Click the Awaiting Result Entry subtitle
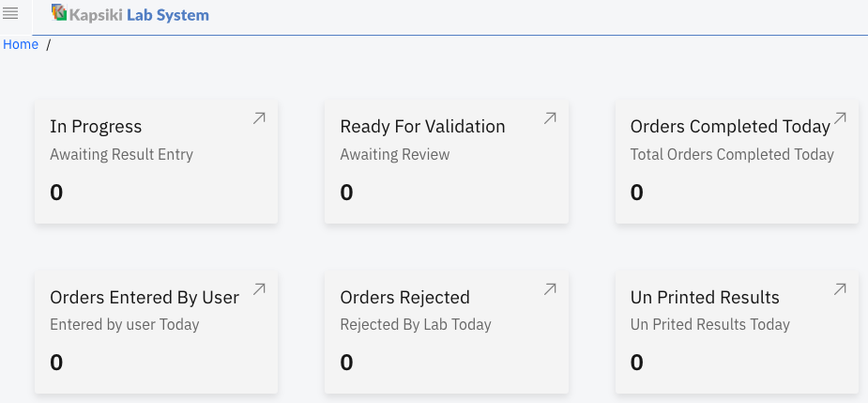Screen dimensions: 868x403 [121, 154]
